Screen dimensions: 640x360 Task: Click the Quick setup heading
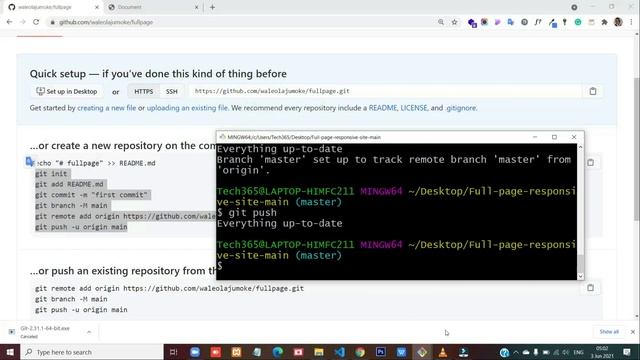click(158, 74)
